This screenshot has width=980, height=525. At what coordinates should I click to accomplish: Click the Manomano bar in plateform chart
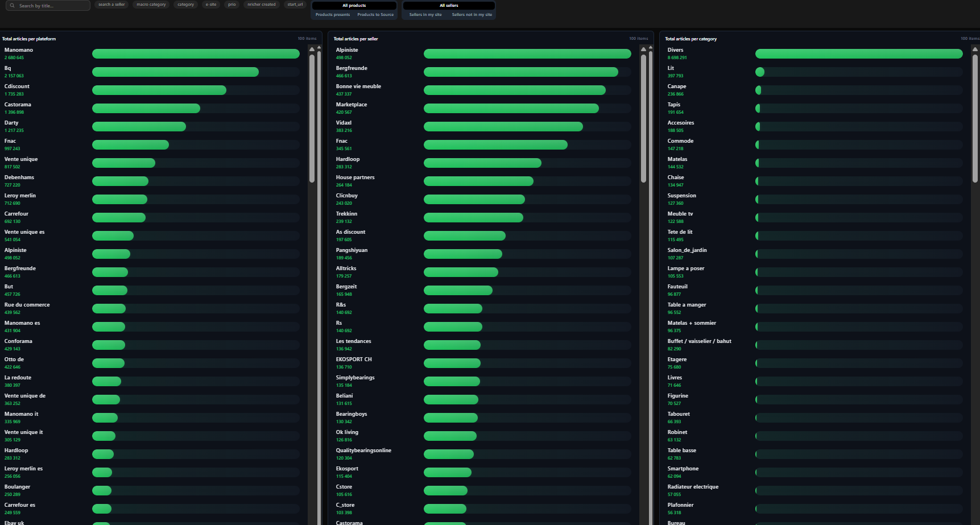click(196, 54)
